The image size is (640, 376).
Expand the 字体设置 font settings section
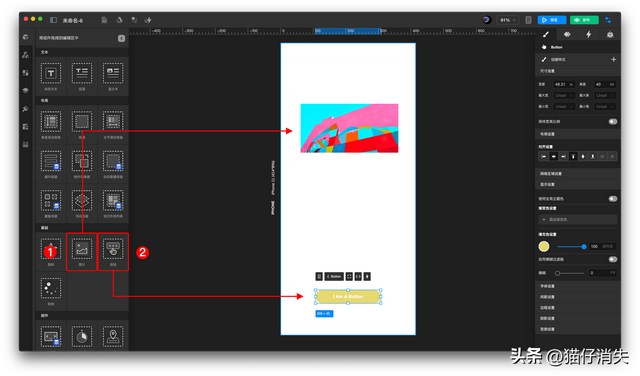click(578, 286)
